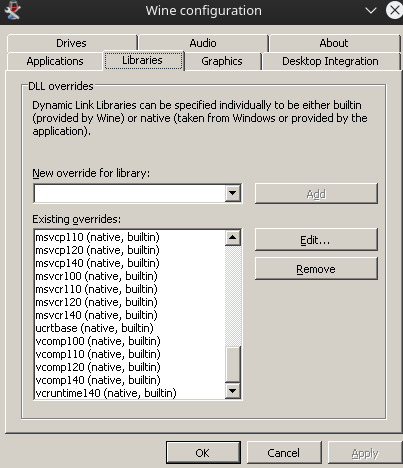Open the About tab
The image size is (403, 468).
click(x=334, y=43)
